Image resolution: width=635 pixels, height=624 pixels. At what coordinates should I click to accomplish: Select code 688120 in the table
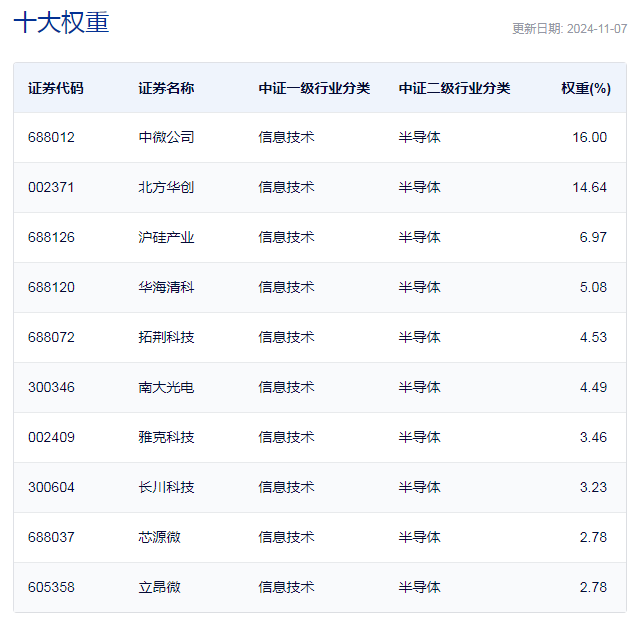51,287
